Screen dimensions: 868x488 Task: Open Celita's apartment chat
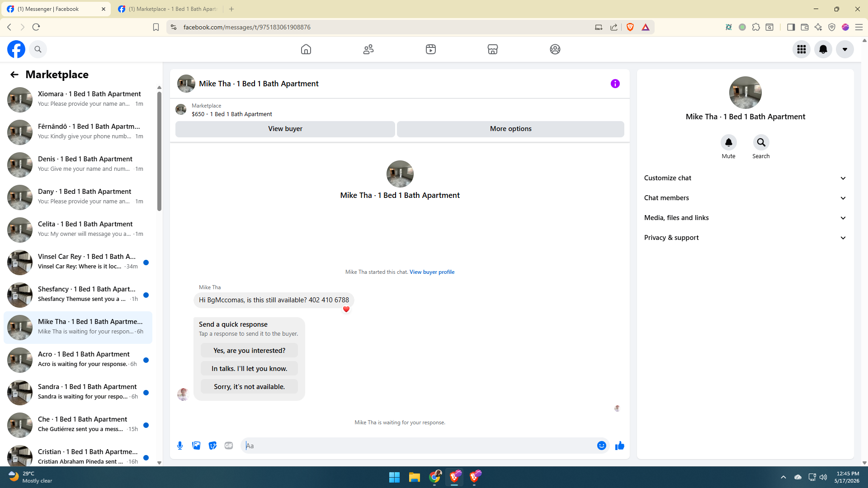tap(78, 230)
